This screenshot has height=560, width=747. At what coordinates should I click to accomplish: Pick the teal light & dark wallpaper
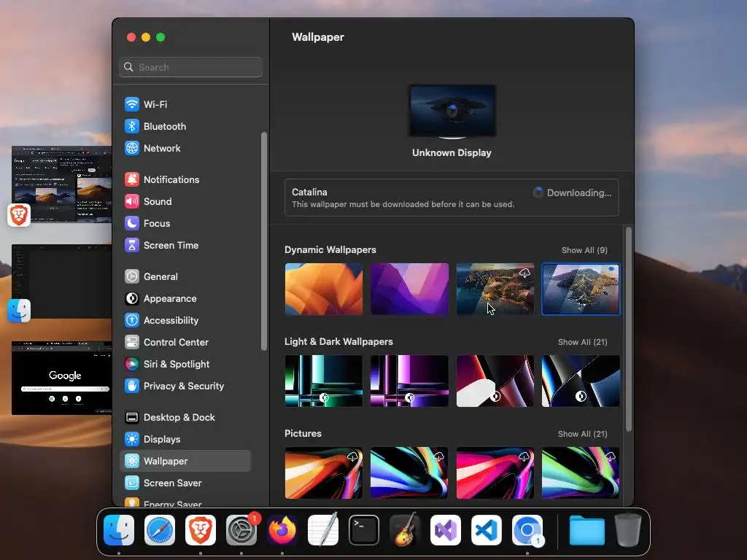324,381
